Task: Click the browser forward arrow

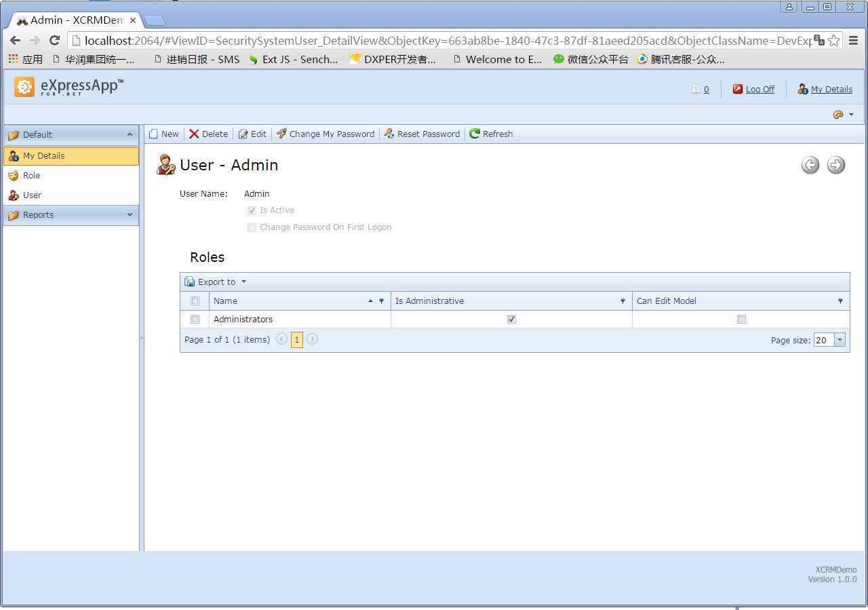Action: tap(35, 41)
